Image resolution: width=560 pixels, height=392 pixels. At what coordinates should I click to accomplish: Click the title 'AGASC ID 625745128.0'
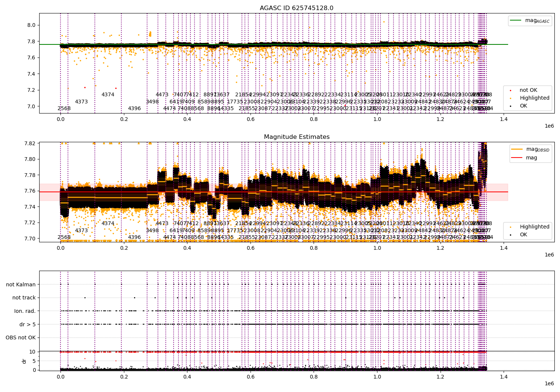click(296, 8)
